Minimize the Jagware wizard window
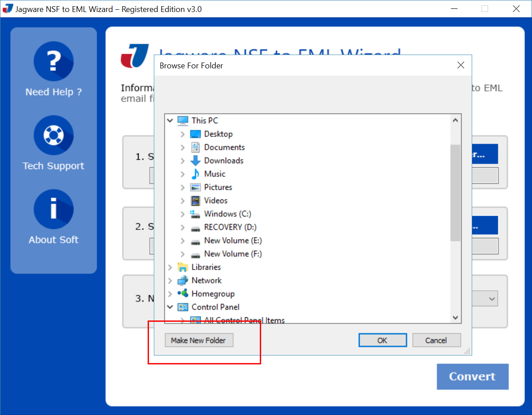The image size is (532, 415). coord(454,8)
